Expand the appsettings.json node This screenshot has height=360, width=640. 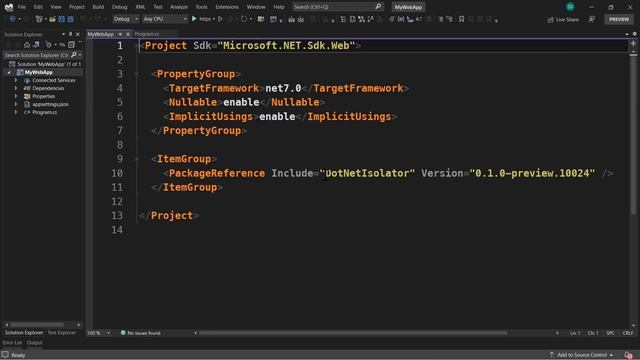click(x=16, y=104)
